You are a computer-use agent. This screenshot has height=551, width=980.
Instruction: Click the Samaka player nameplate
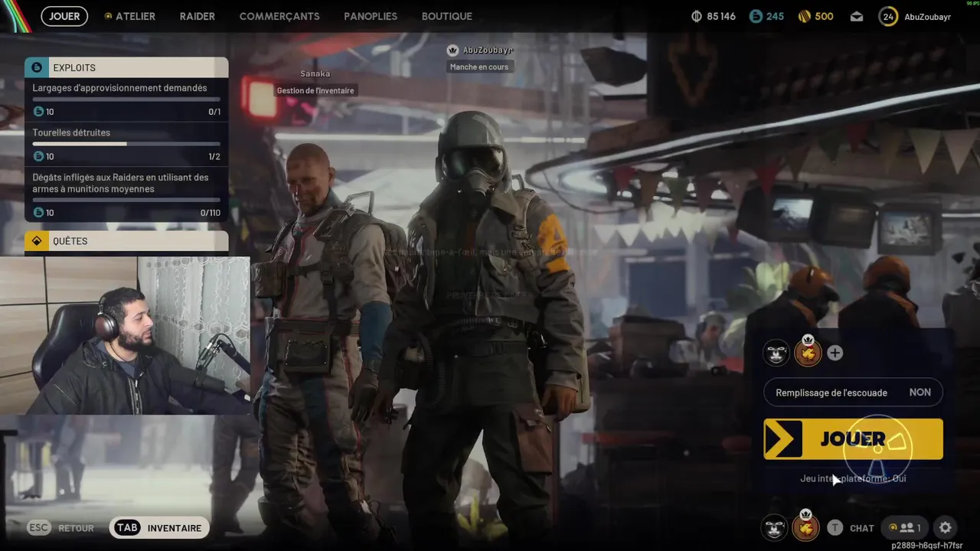(x=315, y=73)
